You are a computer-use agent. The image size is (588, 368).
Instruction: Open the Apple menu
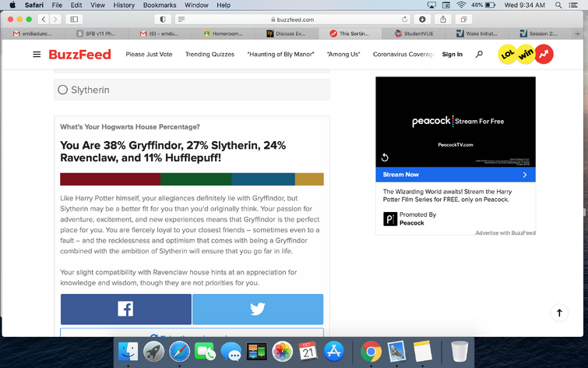[12, 5]
